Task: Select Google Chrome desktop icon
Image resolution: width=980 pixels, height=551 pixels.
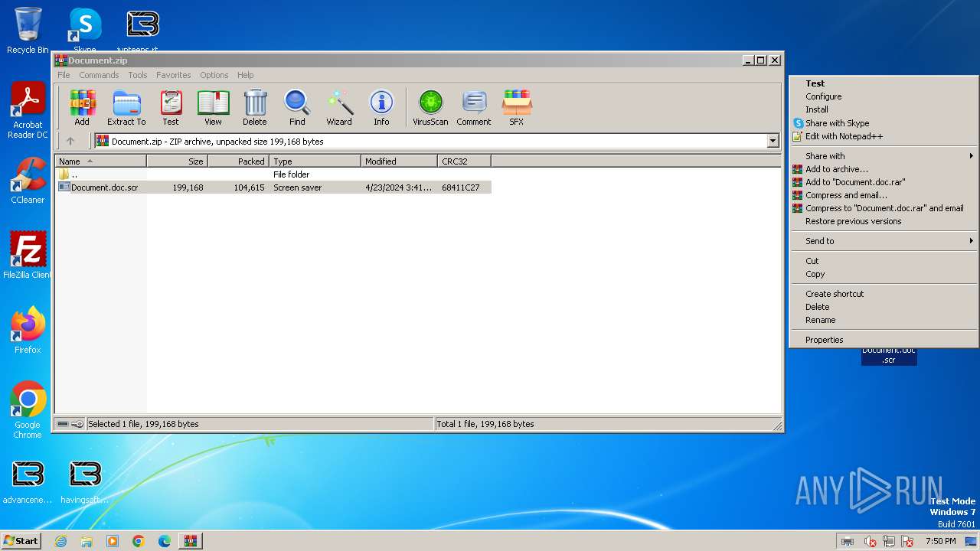Action: (x=28, y=410)
